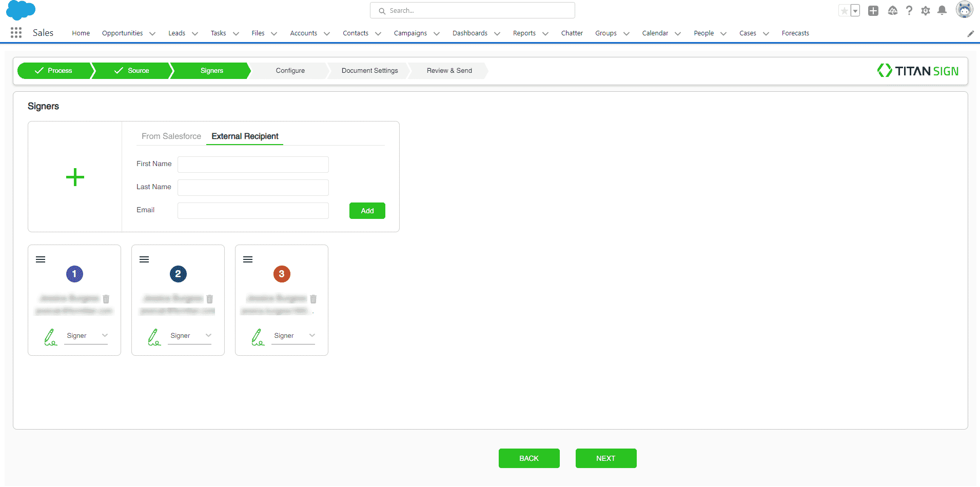Delete signer 3 with trash icon
980x487 pixels.
coord(313,299)
